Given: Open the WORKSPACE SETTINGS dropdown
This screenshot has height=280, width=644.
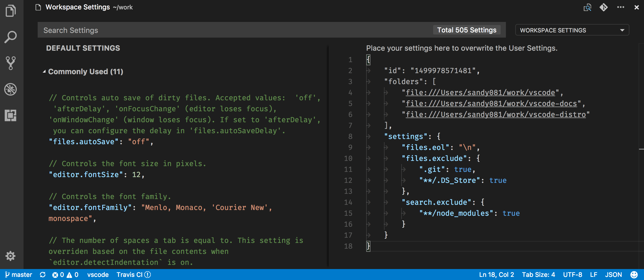Looking at the screenshot, I should (572, 30).
